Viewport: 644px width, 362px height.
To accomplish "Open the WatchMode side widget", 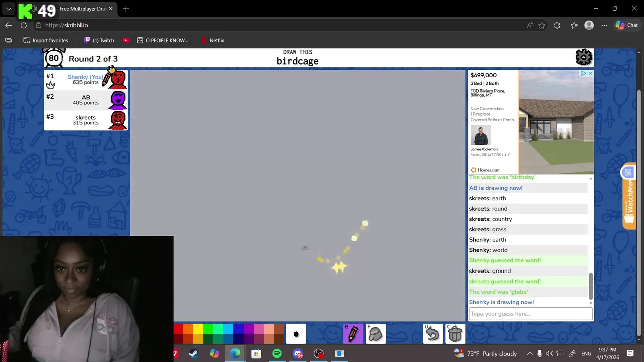I will click(629, 196).
